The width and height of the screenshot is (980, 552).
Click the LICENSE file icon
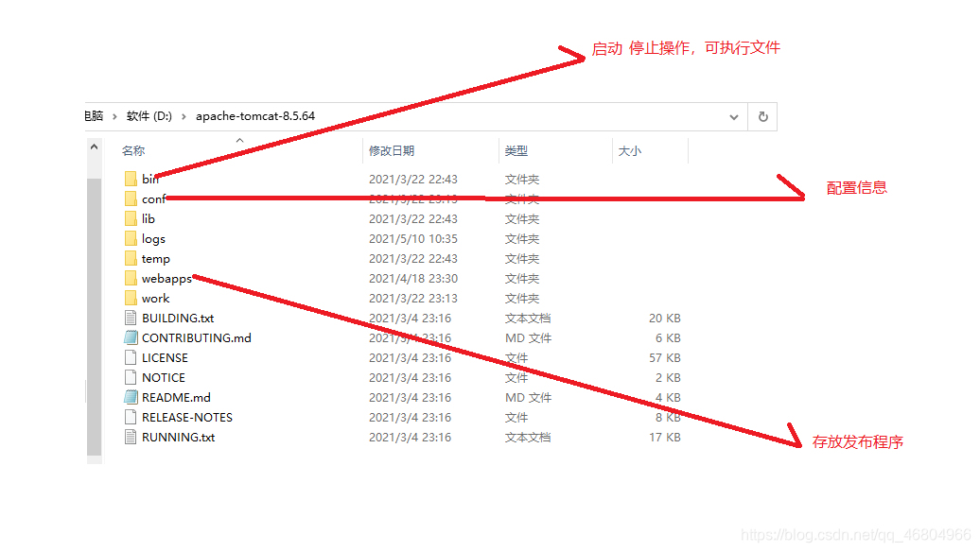(x=131, y=358)
